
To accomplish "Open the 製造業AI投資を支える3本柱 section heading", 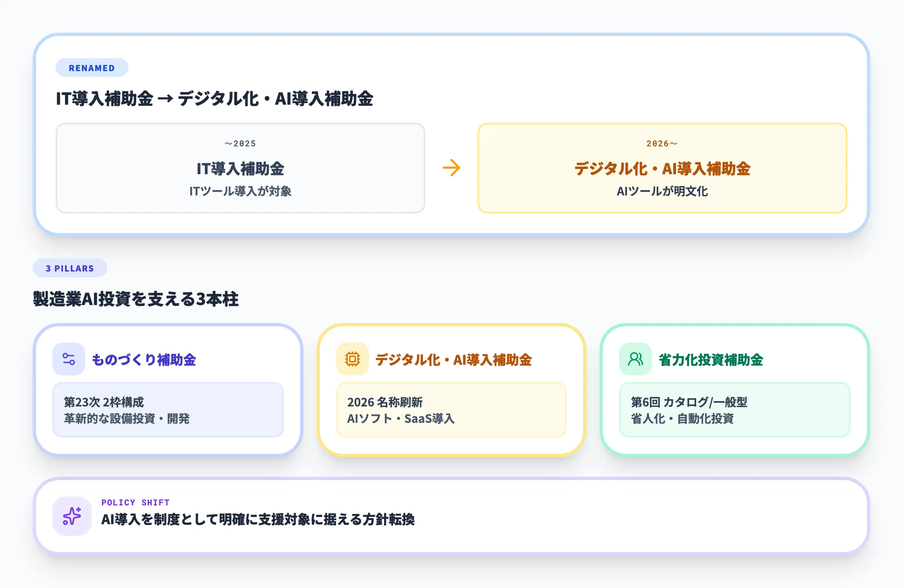I will (137, 299).
